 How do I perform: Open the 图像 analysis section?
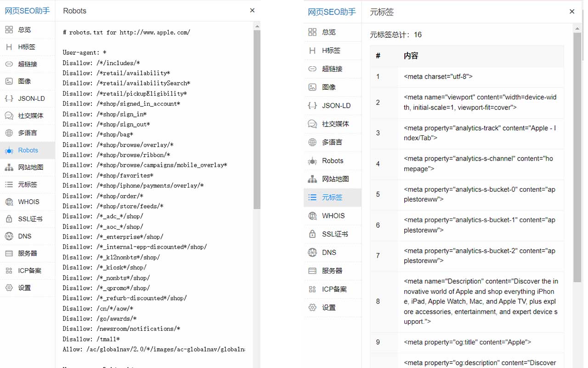click(28, 81)
